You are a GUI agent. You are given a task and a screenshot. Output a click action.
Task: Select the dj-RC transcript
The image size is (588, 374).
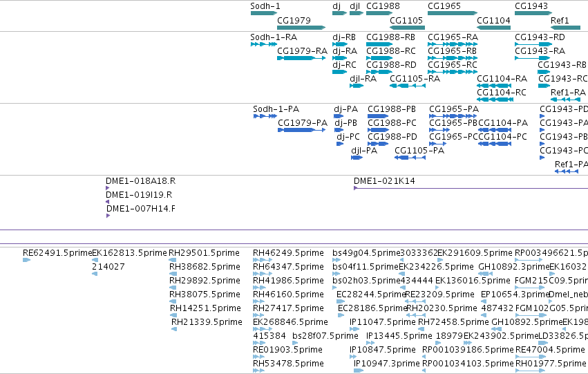(344, 65)
